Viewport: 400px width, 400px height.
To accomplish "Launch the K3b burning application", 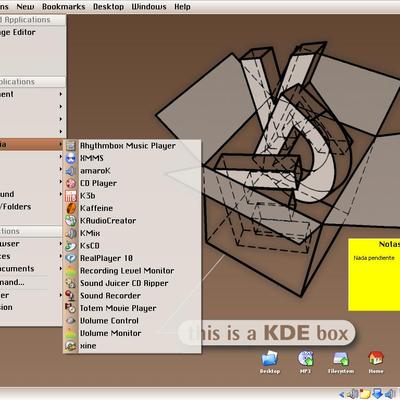I will click(x=132, y=196).
